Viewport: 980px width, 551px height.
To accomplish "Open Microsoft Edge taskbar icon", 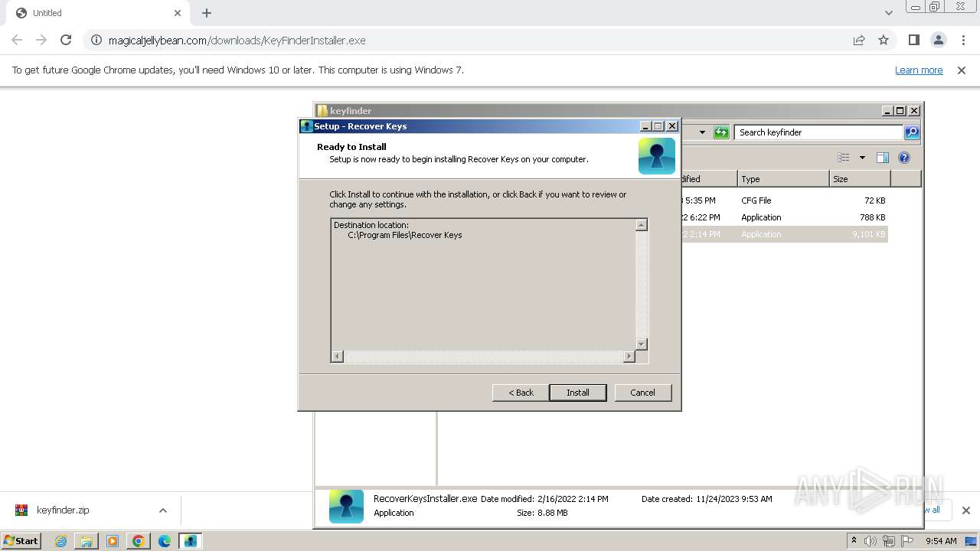I will 164,541.
